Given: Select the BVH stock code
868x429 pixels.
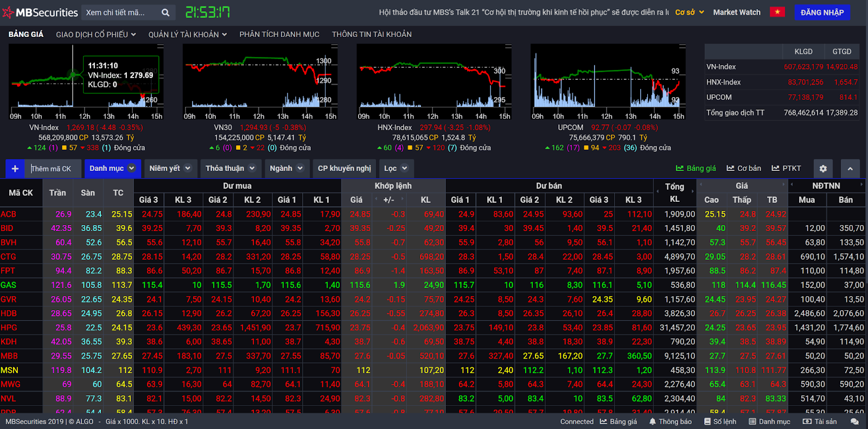Looking at the screenshot, I should (8, 242).
